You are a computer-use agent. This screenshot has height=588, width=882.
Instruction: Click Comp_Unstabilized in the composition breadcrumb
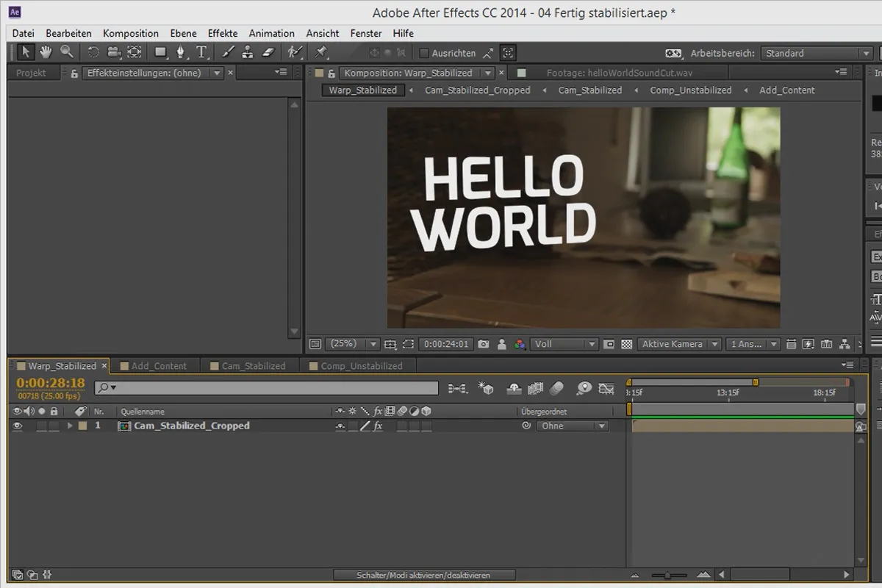(691, 90)
